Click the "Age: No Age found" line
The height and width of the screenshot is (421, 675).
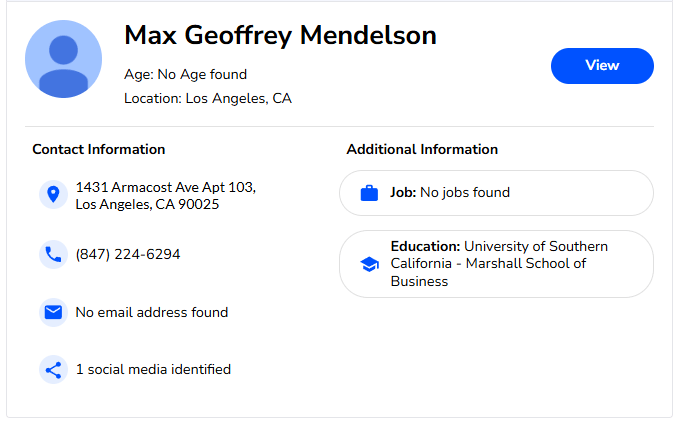(x=185, y=74)
